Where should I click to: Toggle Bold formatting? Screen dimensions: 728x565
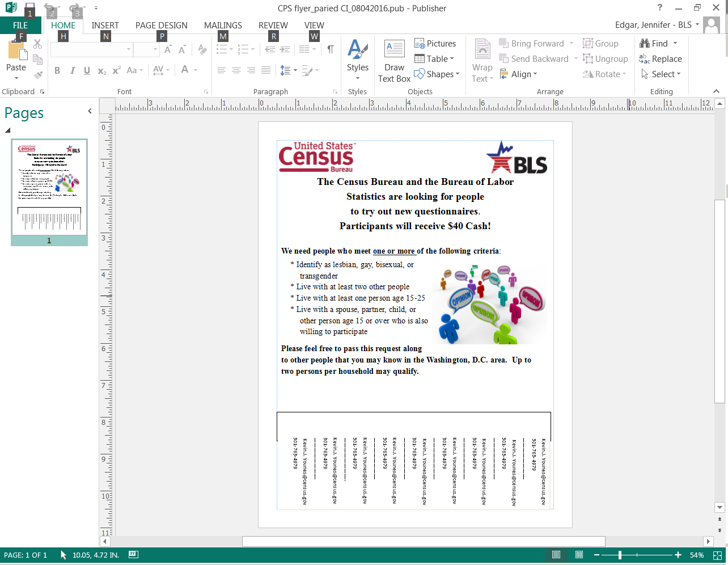[57, 71]
